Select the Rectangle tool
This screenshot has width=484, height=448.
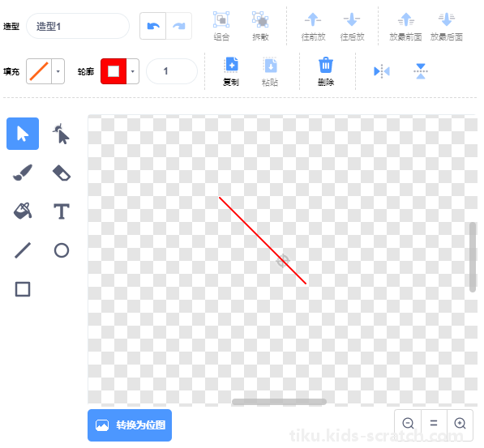click(x=23, y=289)
